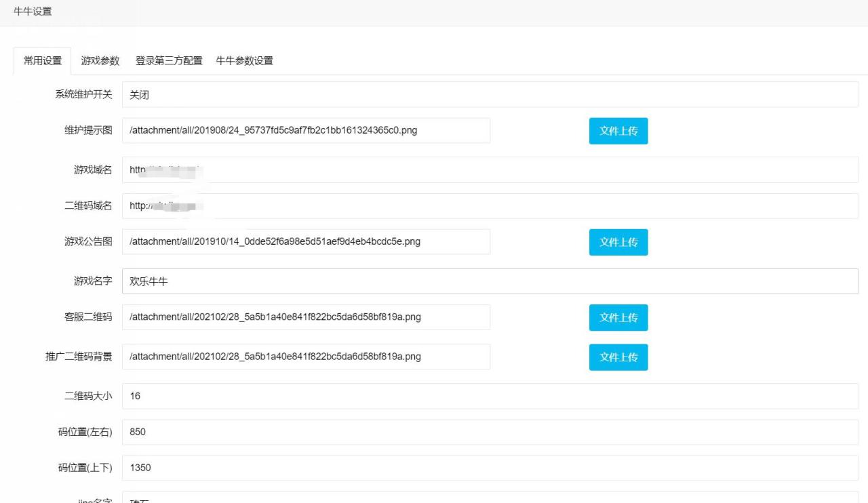Click 文件上传 next to 维护提示图

pyautogui.click(x=618, y=131)
